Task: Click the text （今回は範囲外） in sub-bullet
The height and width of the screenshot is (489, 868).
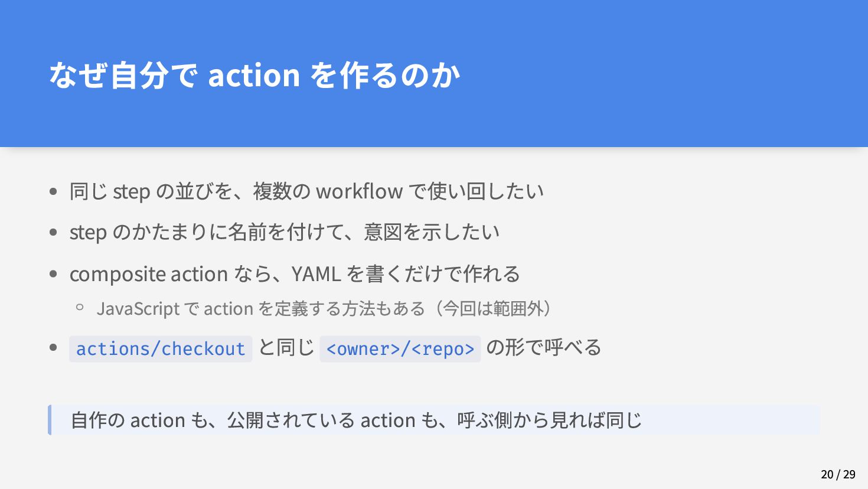Action: 490,308
